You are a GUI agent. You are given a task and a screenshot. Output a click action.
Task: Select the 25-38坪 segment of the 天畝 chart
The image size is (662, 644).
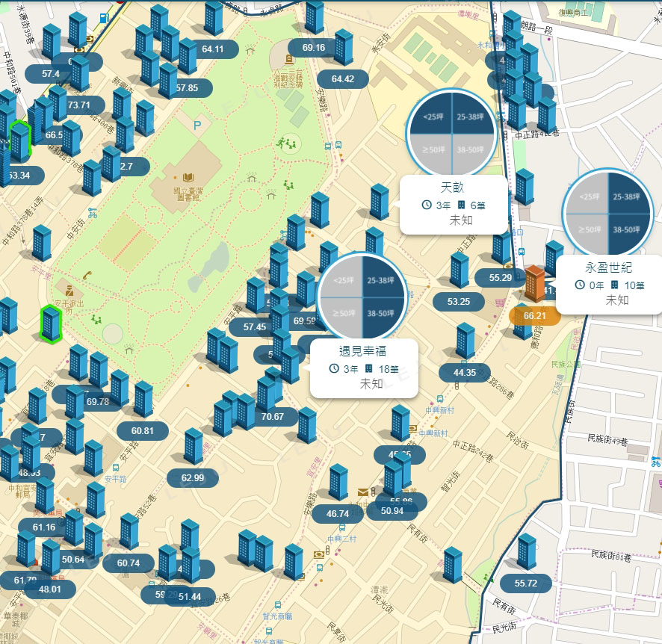click(472, 114)
